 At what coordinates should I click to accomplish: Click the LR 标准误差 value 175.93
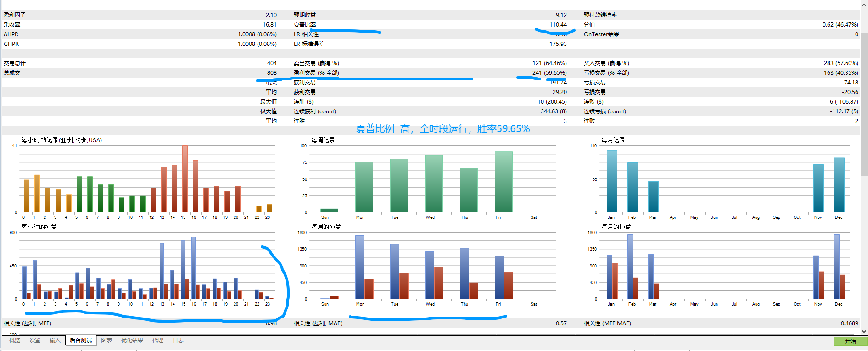coord(558,44)
